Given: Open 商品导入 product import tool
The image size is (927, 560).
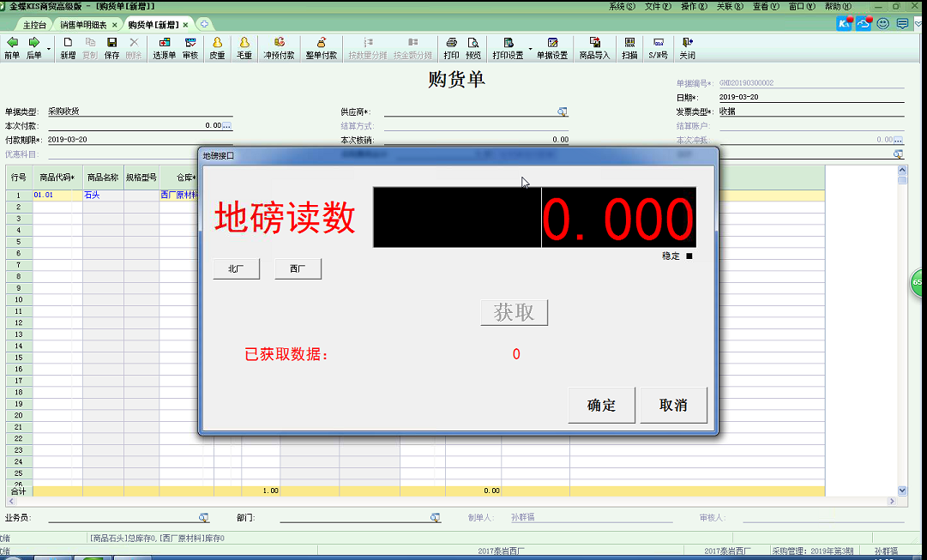Looking at the screenshot, I should [x=594, y=47].
